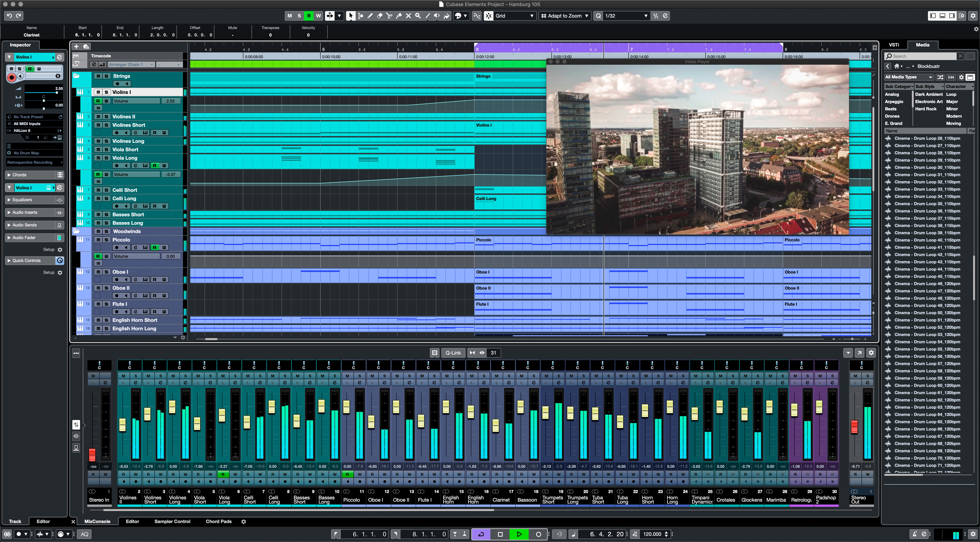The height and width of the screenshot is (542, 980).
Task: Click the Q-Link button above the mixer
Action: click(x=453, y=353)
